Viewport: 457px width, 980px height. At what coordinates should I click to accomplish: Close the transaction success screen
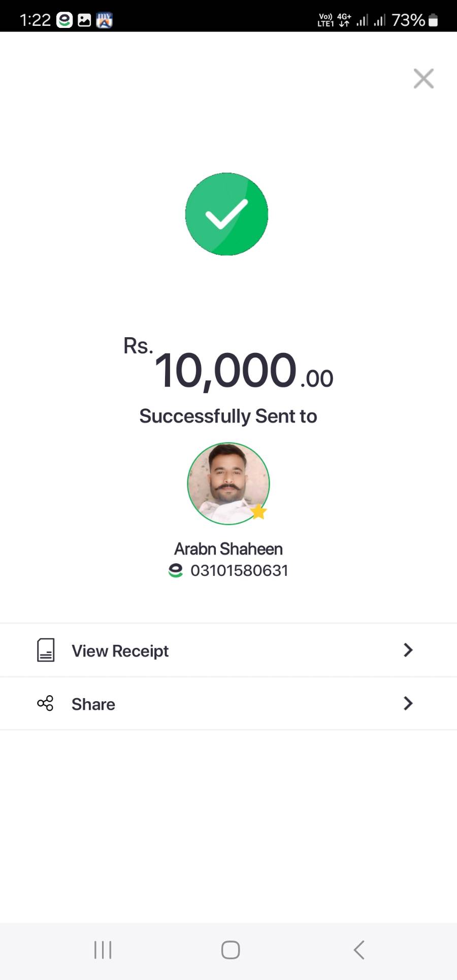pos(423,79)
